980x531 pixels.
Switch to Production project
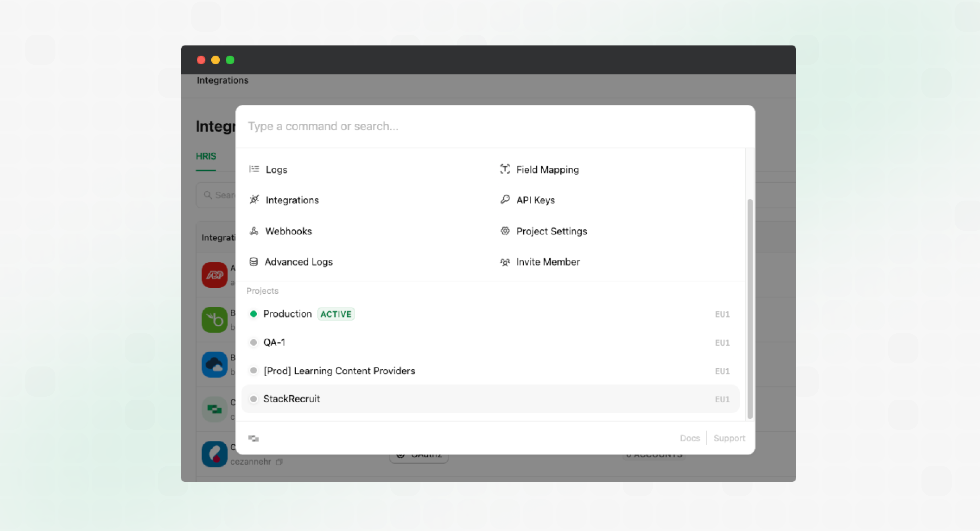click(x=490, y=314)
